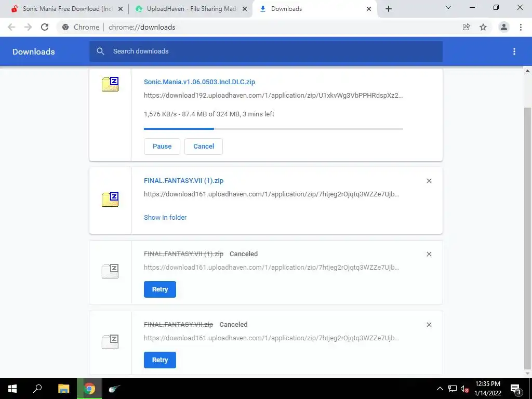Open a new tab with plus button

[x=389, y=9]
